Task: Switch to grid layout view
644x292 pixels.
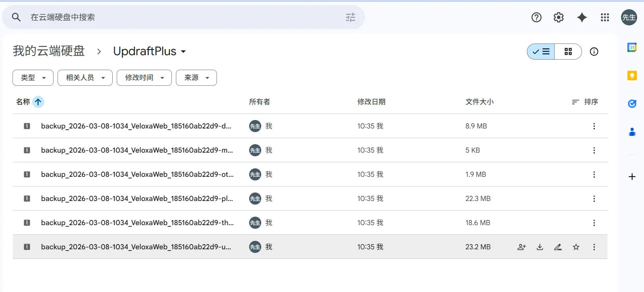Action: (568, 52)
